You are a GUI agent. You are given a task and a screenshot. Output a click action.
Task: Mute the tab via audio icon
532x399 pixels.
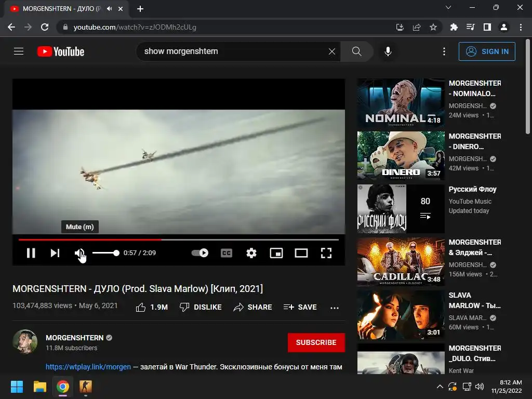109,8
